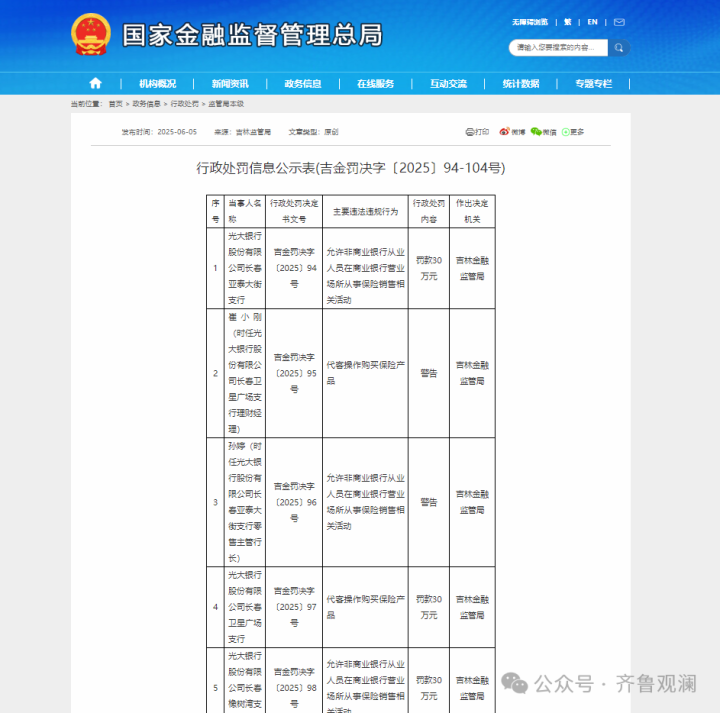Screen dimensions: 720x713
Task: Select the article title 行政处罚信息公示表
Action: point(351,168)
